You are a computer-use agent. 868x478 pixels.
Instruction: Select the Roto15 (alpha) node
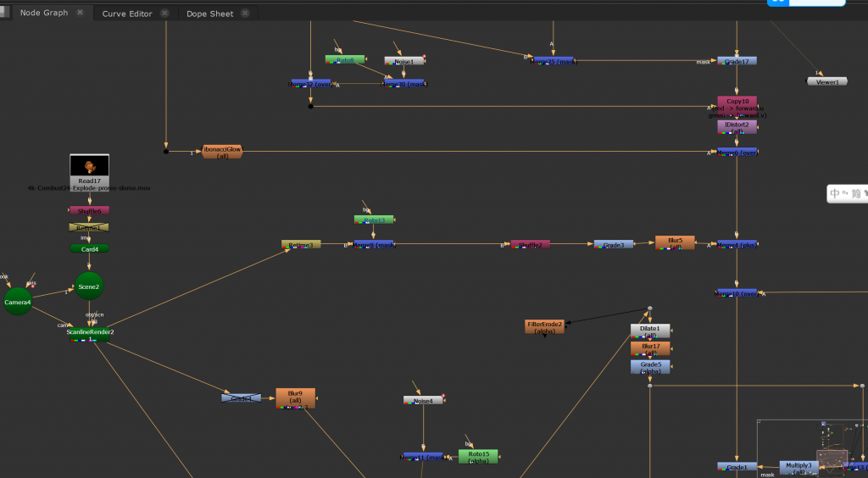tap(478, 457)
